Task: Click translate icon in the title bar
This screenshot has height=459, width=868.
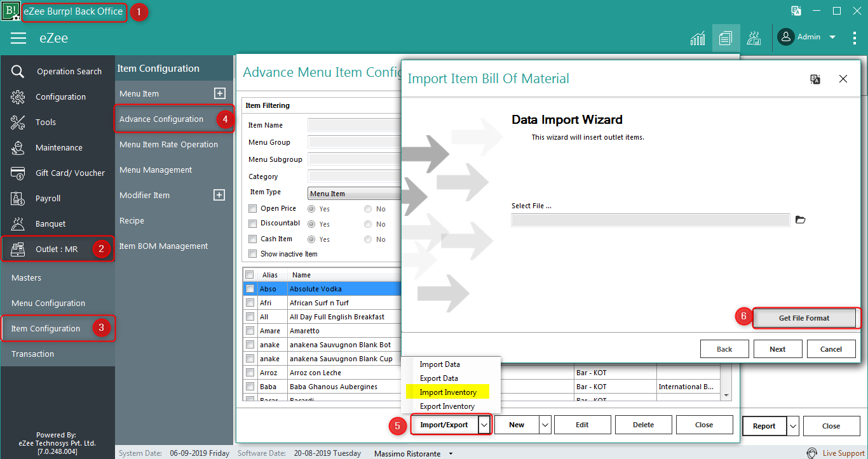Action: point(796,11)
